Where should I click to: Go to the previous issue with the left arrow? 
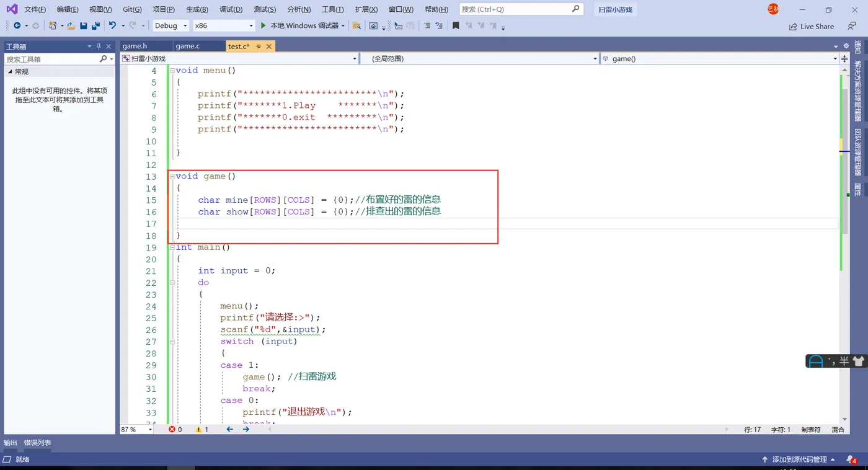coord(230,429)
